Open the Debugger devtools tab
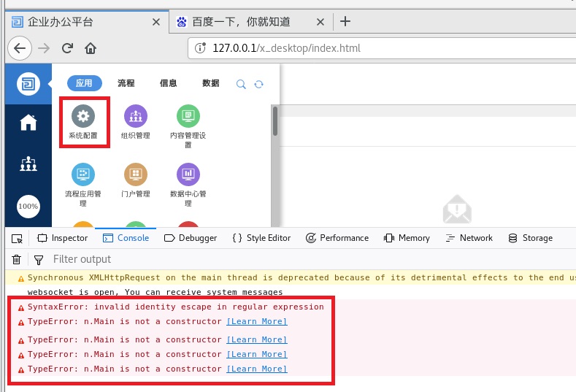 click(191, 238)
